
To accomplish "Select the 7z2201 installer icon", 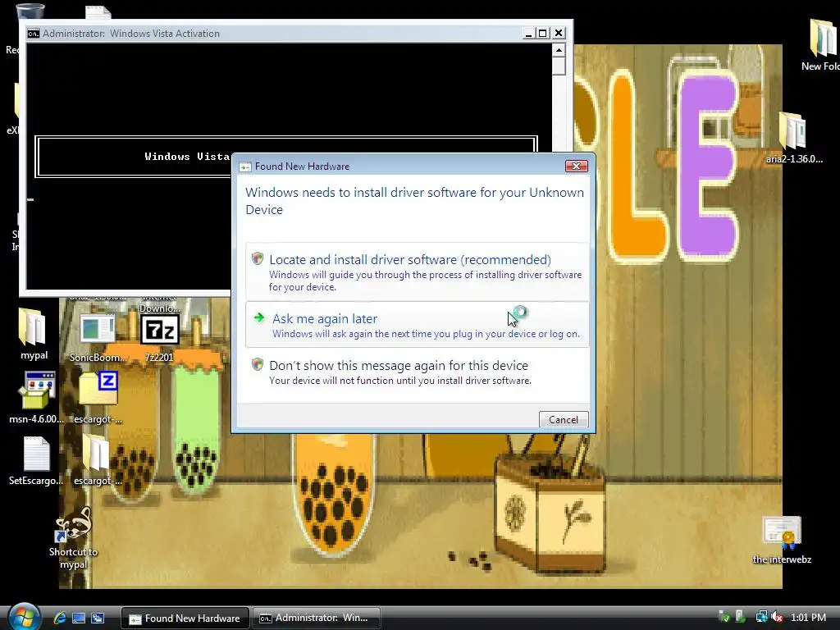I will click(159, 338).
